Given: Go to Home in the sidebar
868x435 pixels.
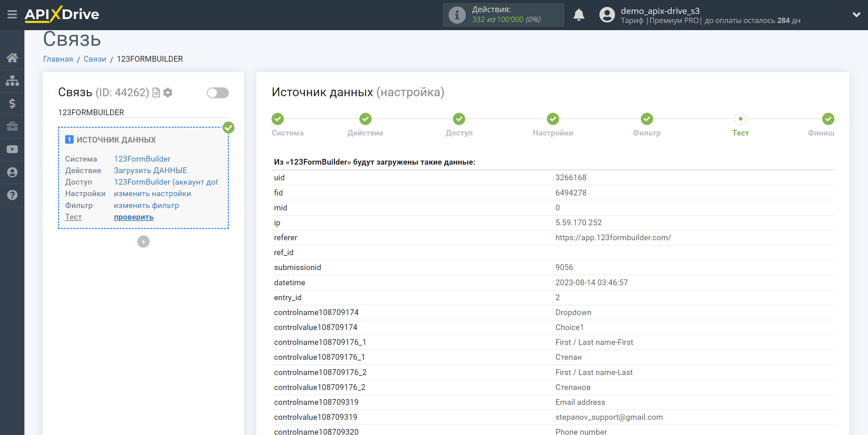Looking at the screenshot, I should 12,58.
